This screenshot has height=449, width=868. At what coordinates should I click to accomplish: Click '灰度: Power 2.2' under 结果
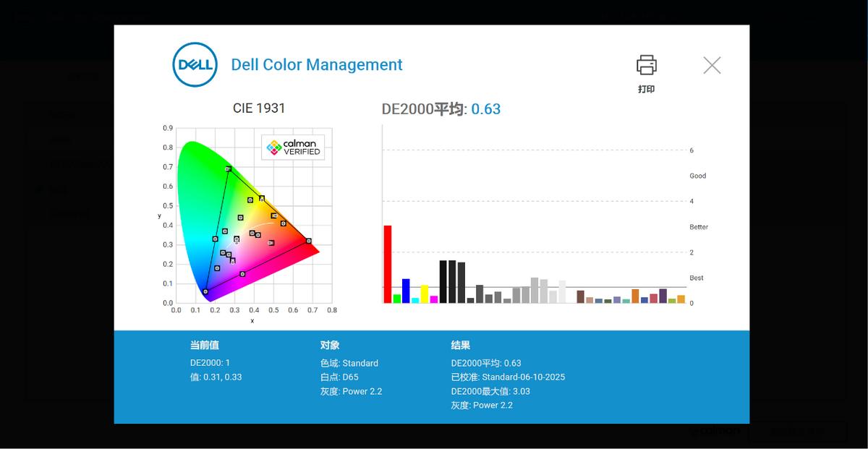[x=482, y=405]
